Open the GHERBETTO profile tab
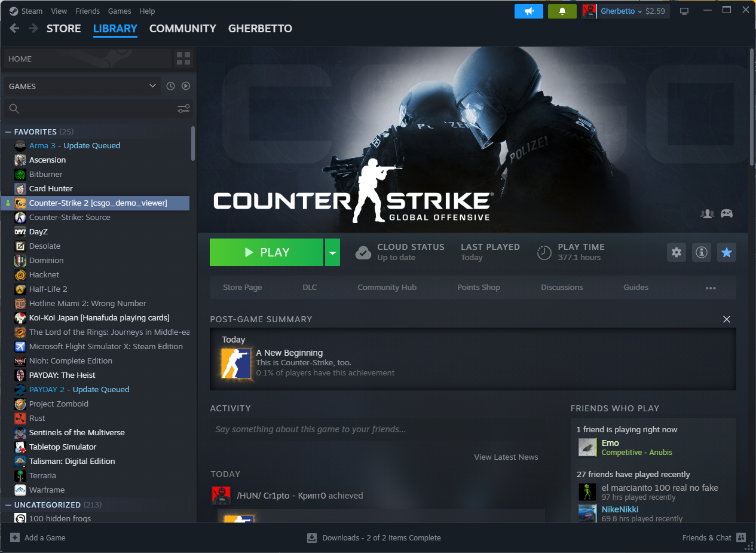Viewport: 756px width, 553px height. click(260, 28)
